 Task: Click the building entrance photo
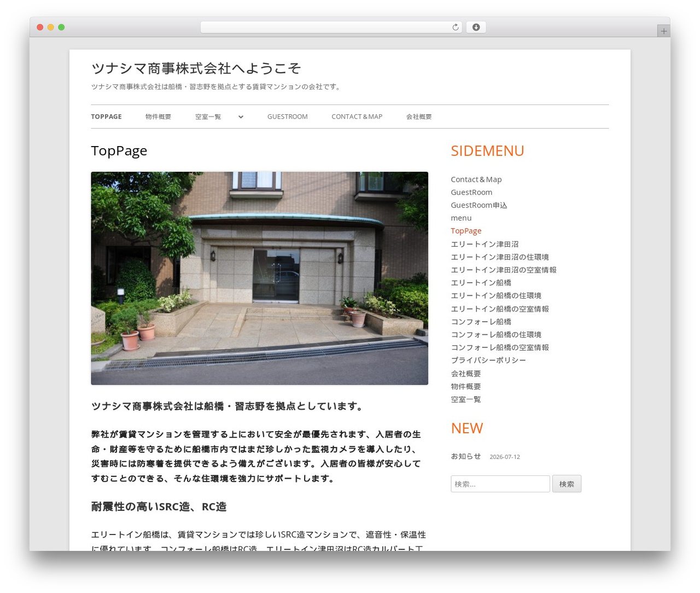pyautogui.click(x=259, y=278)
